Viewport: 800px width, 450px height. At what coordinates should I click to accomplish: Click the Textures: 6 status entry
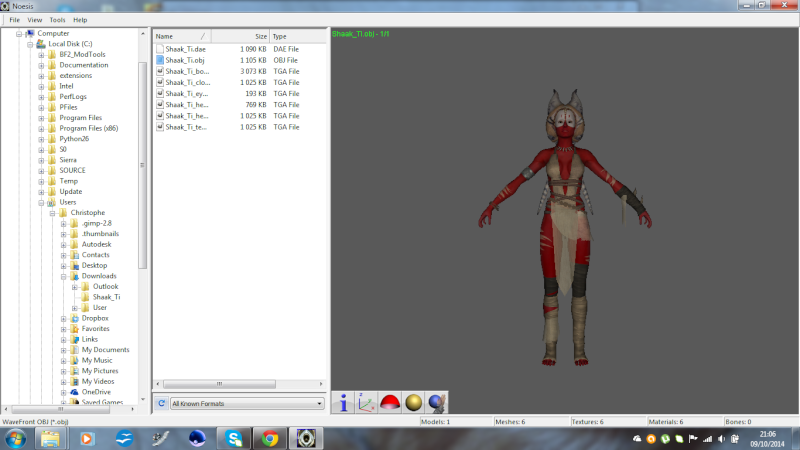608,422
